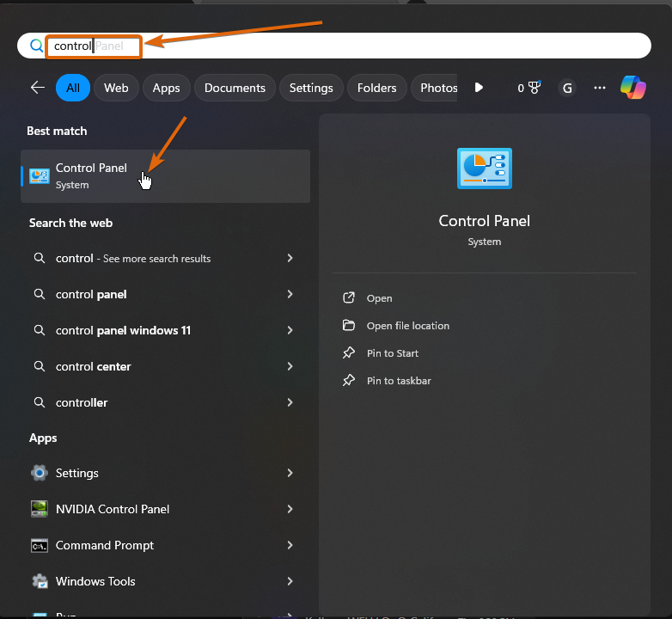672x619 pixels.
Task: Select the 'control center' web suggestion
Action: 166,366
